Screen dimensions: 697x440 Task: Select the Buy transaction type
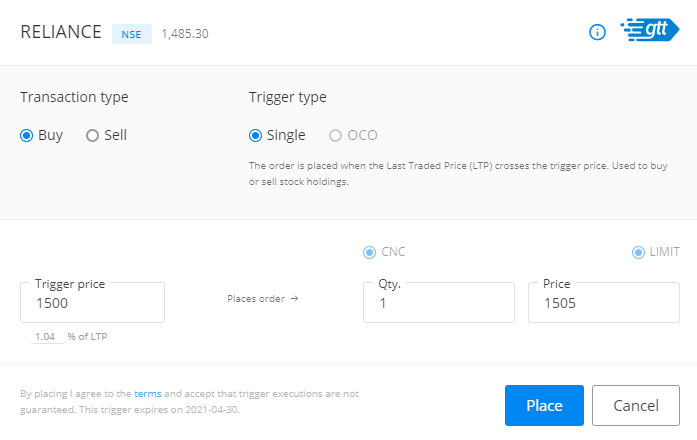tap(27, 135)
